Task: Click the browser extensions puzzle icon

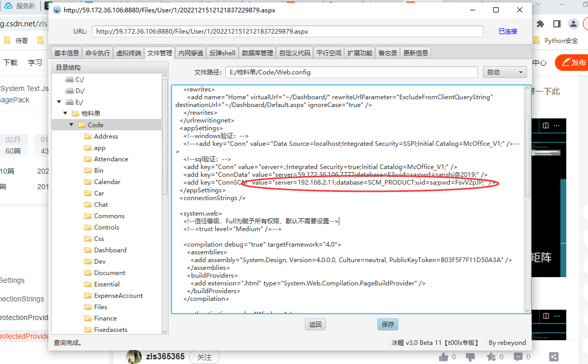Action: coord(540,24)
